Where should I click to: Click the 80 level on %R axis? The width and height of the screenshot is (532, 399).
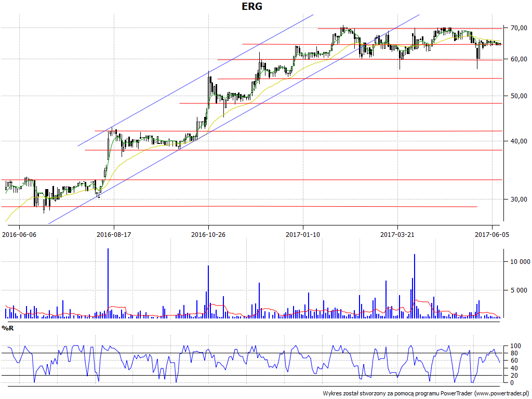tap(514, 353)
